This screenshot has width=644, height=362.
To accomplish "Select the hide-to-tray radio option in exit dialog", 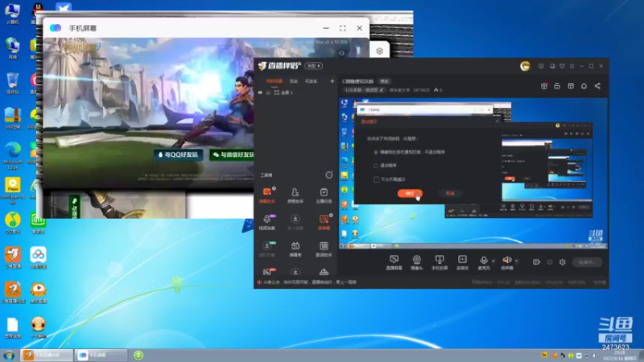I will tap(375, 152).
